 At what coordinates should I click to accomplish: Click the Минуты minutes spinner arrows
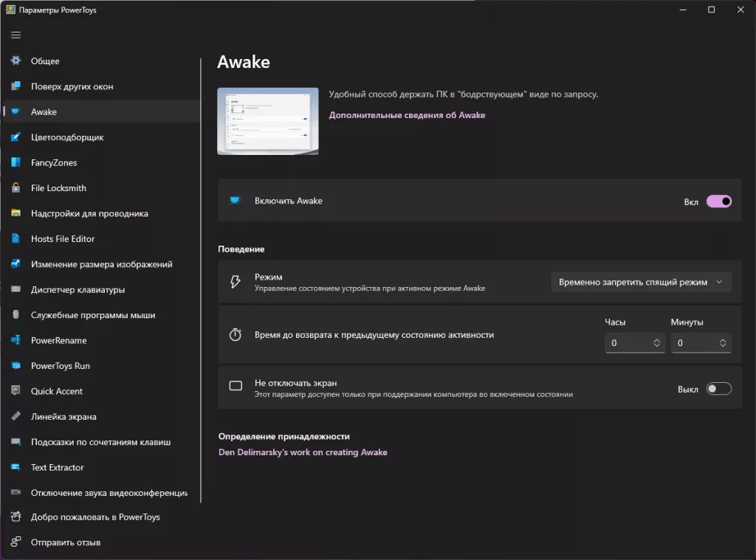coord(723,343)
